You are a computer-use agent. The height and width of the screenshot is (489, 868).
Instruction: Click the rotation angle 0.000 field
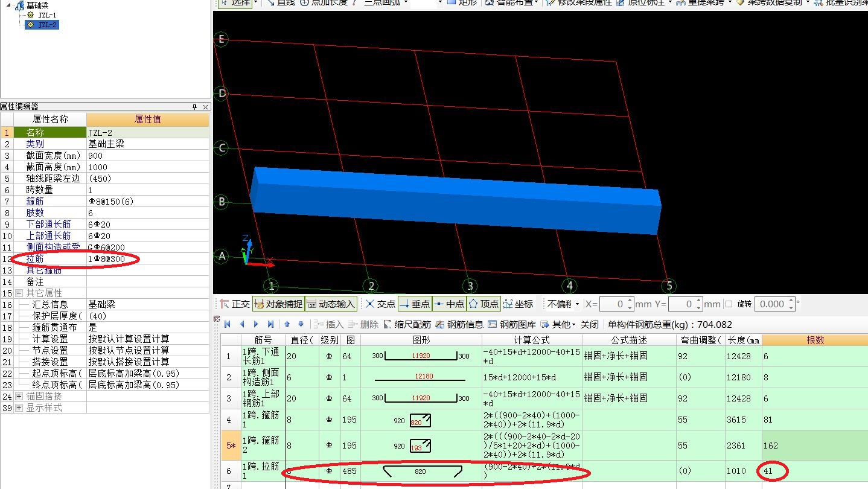pos(774,304)
